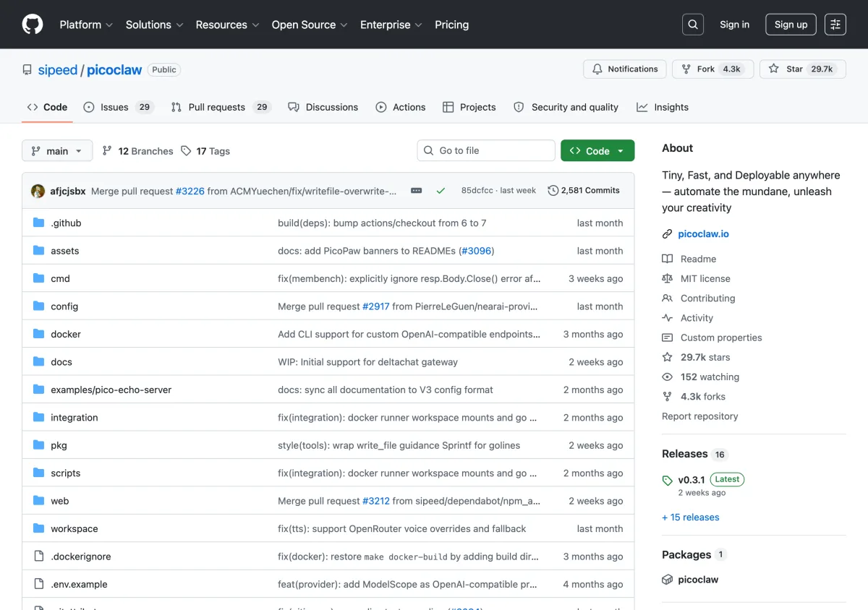Click the picocław package cube icon
Screen dimensions: 868x610
click(x=667, y=580)
